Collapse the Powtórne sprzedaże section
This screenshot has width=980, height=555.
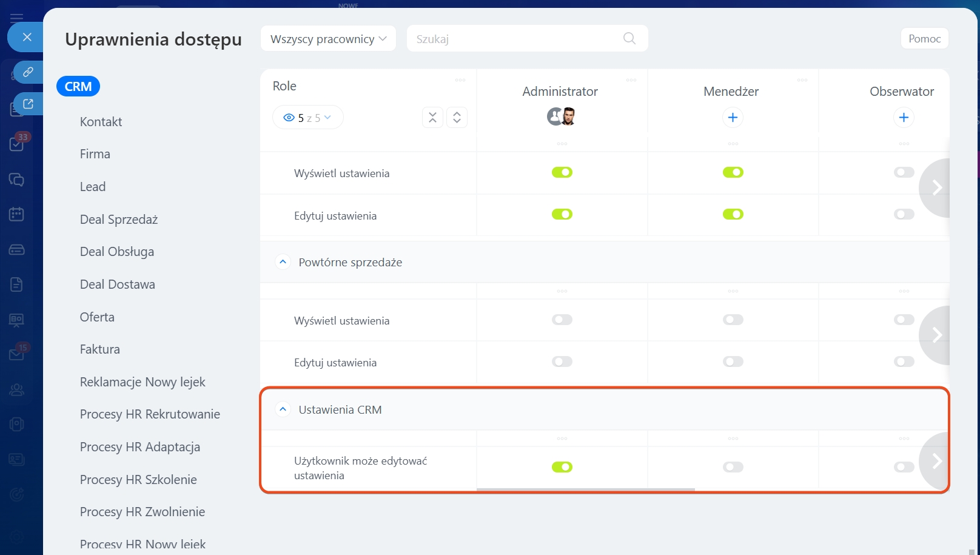[283, 262]
